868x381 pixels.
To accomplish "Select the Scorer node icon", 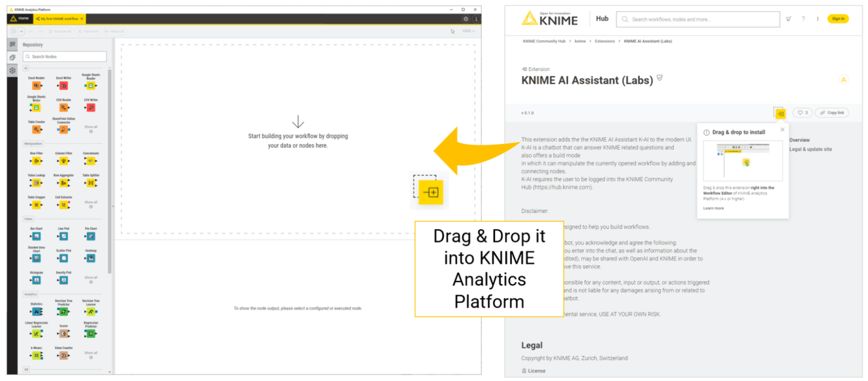I will click(63, 334).
